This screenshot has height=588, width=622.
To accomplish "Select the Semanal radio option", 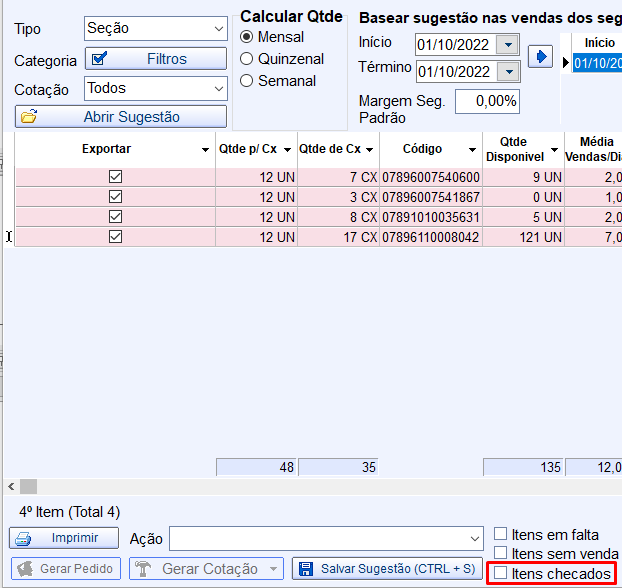I will (x=247, y=81).
